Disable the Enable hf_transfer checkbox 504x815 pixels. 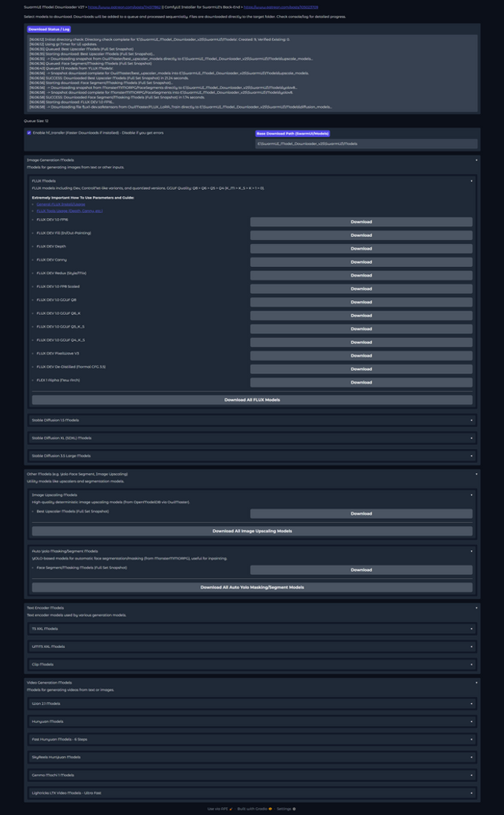[x=29, y=132]
